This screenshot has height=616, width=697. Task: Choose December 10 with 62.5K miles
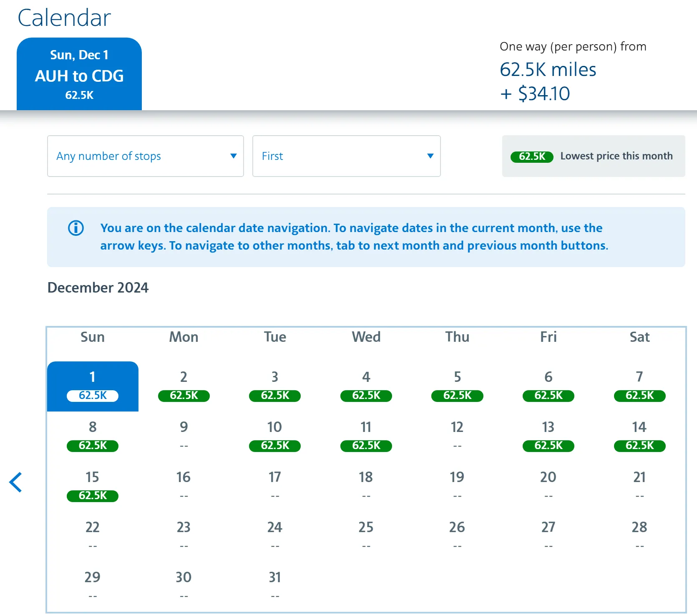275,436
